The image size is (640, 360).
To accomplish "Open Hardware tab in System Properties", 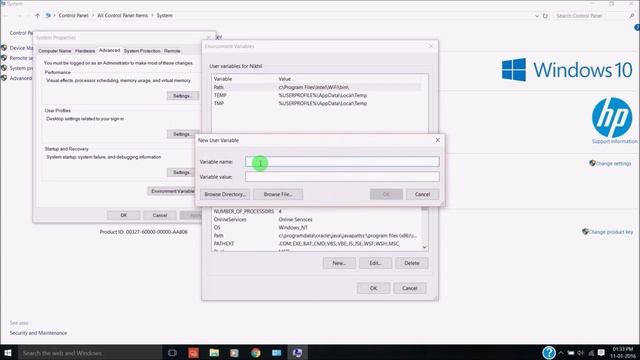I will click(x=85, y=51).
